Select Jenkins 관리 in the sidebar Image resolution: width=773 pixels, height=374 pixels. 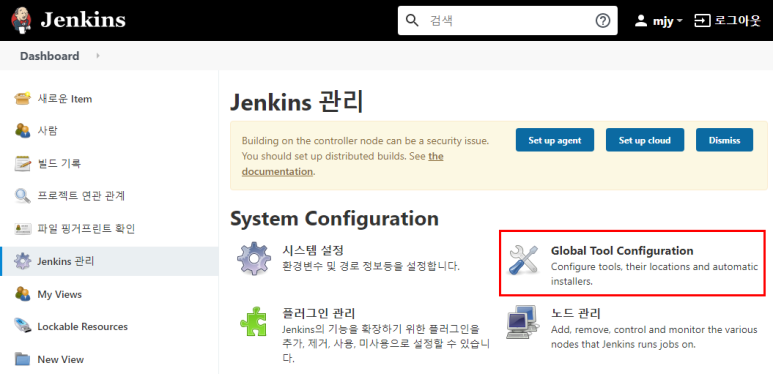pyautogui.click(x=66, y=261)
